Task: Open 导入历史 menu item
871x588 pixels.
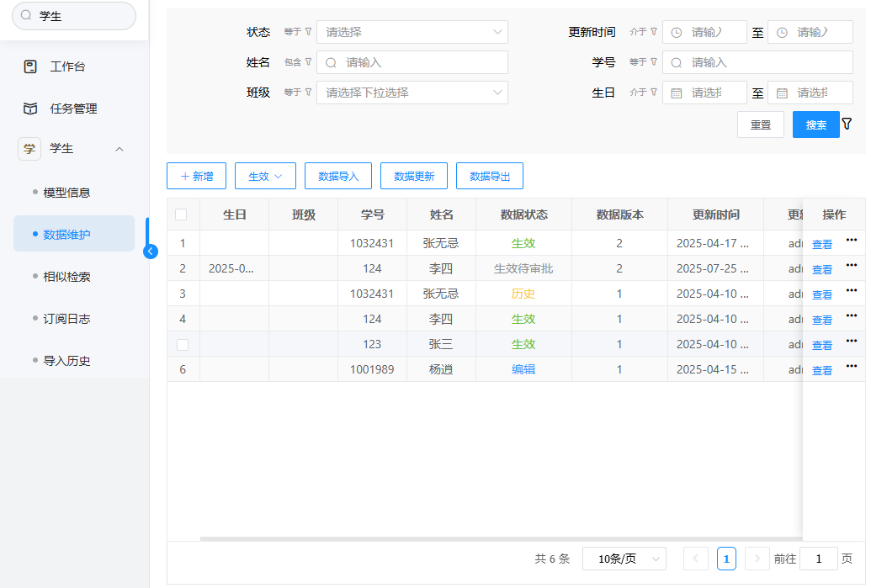Action: 66,361
